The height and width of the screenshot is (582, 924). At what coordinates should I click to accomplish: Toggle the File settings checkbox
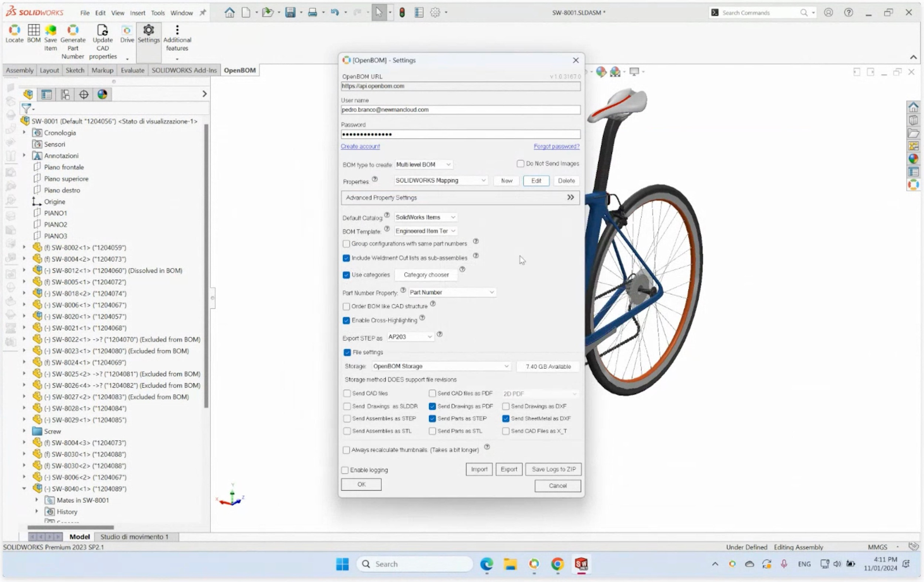pos(347,352)
